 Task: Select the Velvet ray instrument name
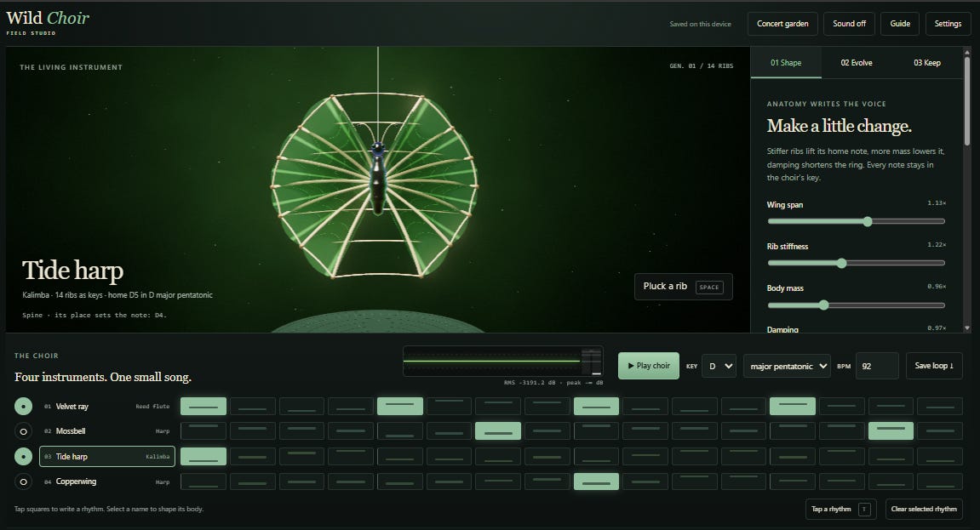[x=72, y=407]
